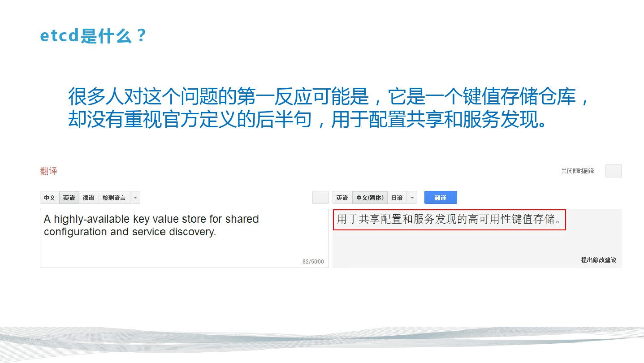Click the blue 翻译 button
The width and height of the screenshot is (644, 363).
(441, 198)
